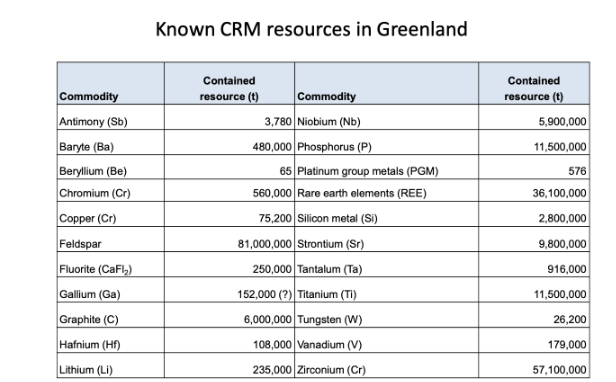Select the "Copper (Cr)" commodity cell
Viewport: 616px width, 382px height.
click(x=111, y=214)
